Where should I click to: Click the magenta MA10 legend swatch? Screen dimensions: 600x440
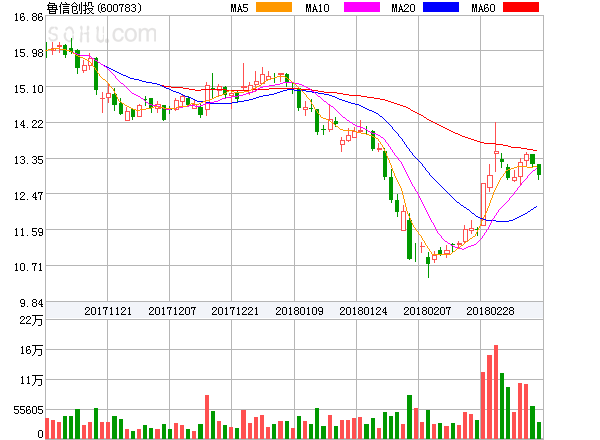tap(362, 7)
